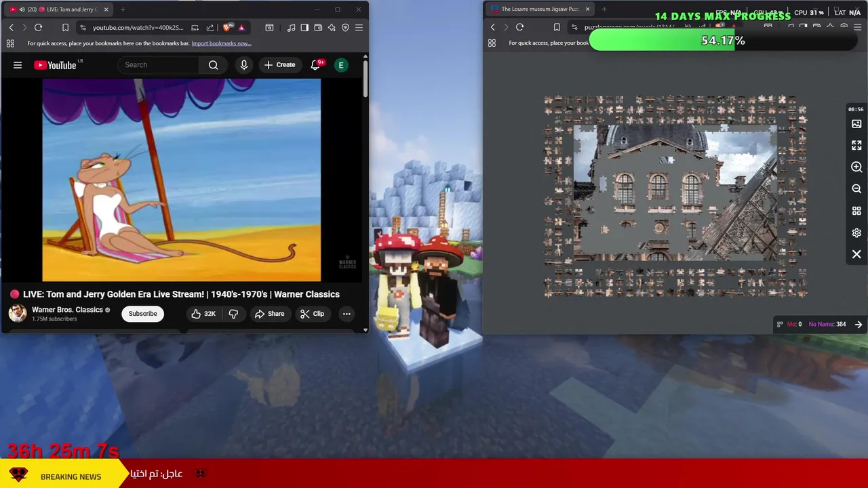This screenshot has height=488, width=868.
Task: Subscribe to Warner Bros. Classics
Action: [142, 314]
